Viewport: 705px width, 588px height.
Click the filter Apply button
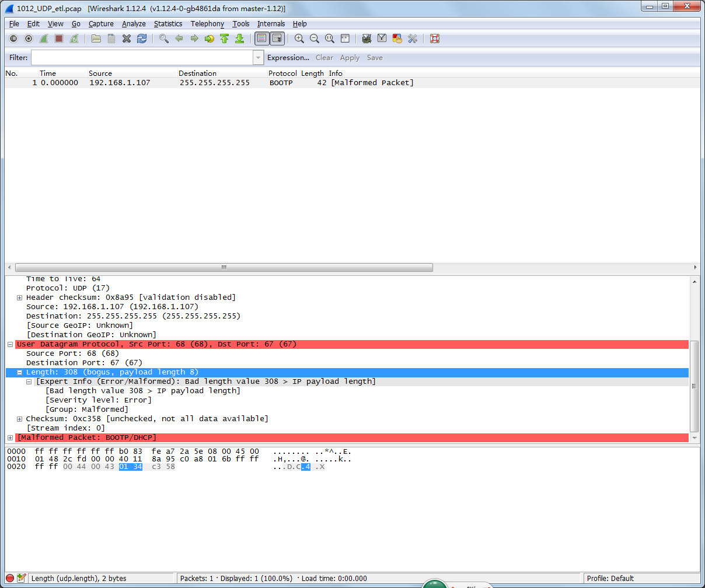pyautogui.click(x=350, y=58)
